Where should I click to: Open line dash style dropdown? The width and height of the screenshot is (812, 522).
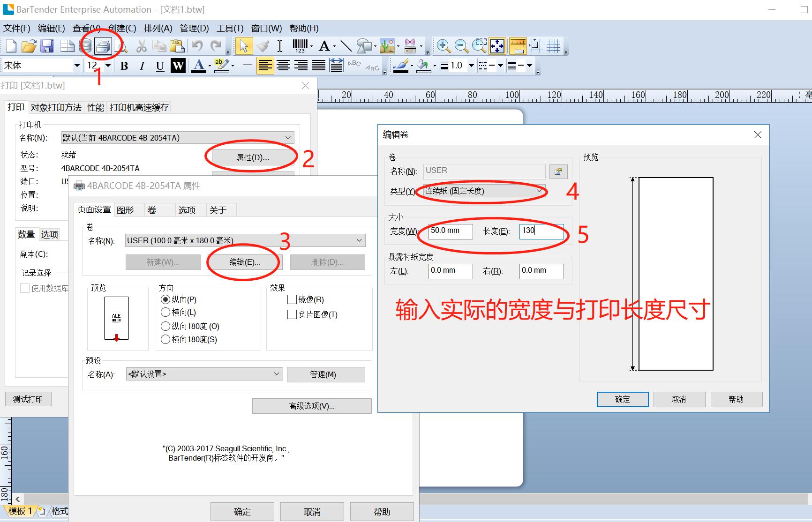500,66
